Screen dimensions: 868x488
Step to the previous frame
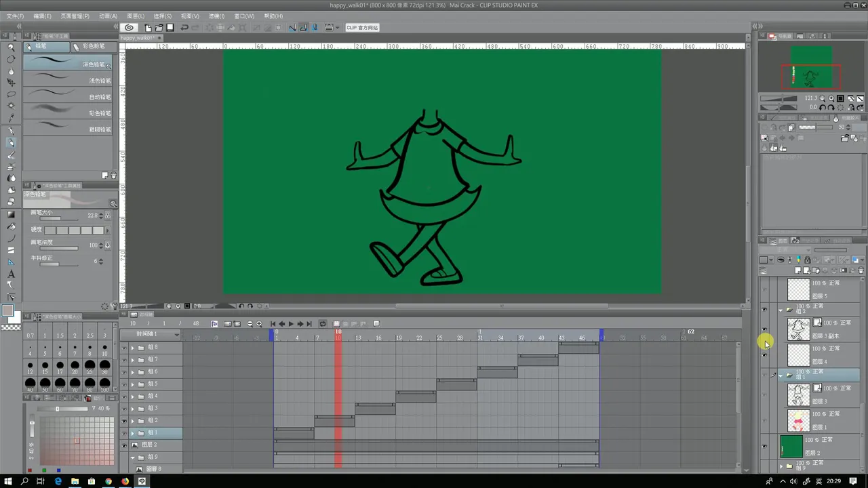(281, 324)
